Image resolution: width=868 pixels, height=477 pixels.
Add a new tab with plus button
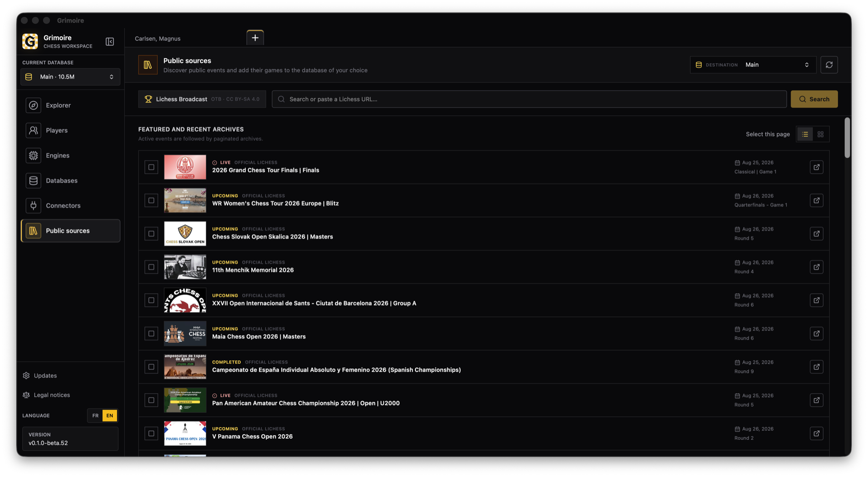(255, 38)
